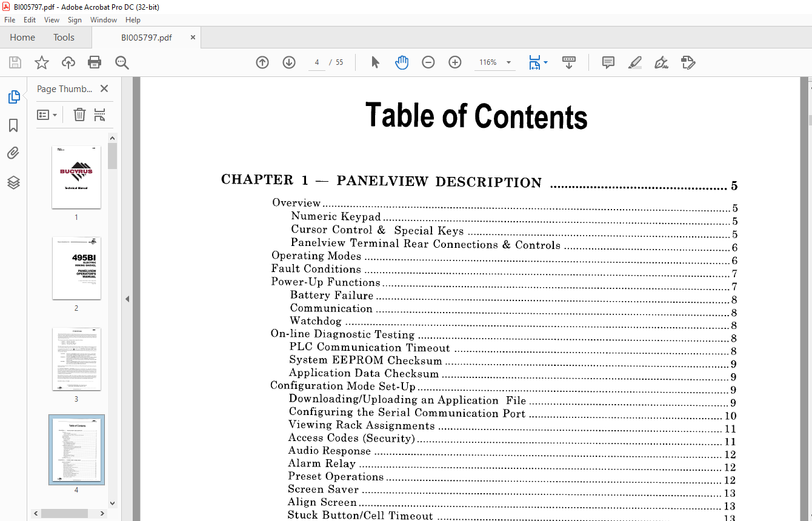Viewport: 812px width, 521px height.
Task: Open the Attachments paperclip panel
Action: click(x=13, y=153)
